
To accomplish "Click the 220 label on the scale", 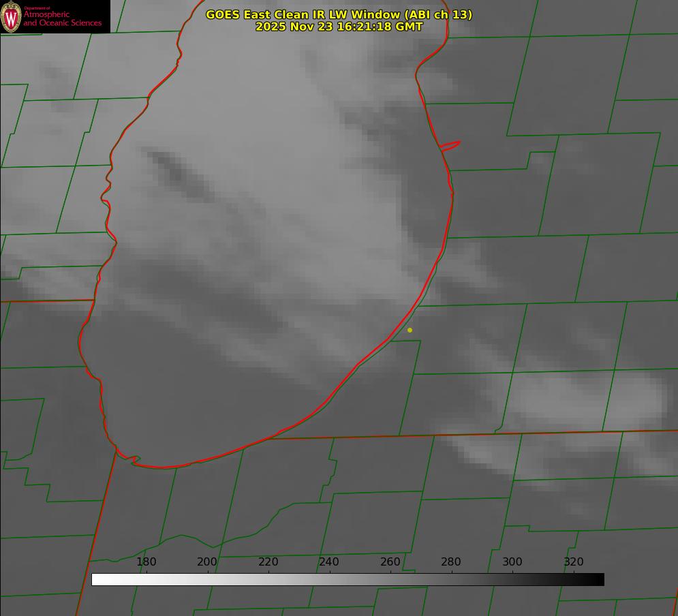I will [x=268, y=561].
